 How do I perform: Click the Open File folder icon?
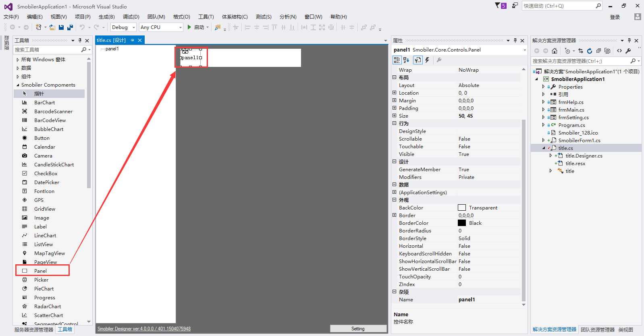point(52,27)
